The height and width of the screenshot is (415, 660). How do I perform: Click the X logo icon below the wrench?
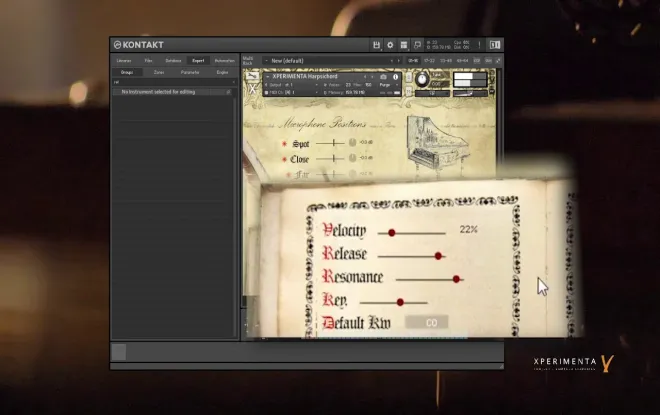coord(252,89)
